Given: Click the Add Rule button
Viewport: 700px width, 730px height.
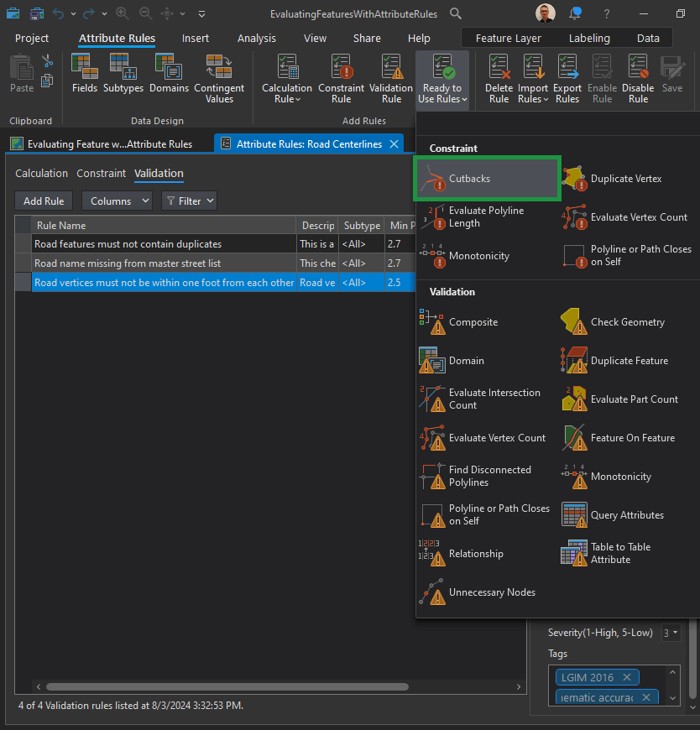Looking at the screenshot, I should (x=44, y=201).
